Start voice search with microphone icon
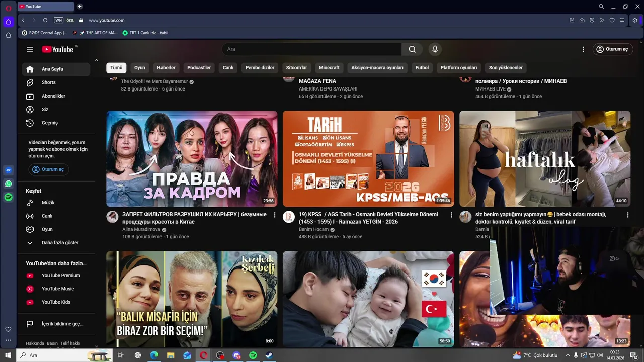This screenshot has height=362, width=644. 435,49
